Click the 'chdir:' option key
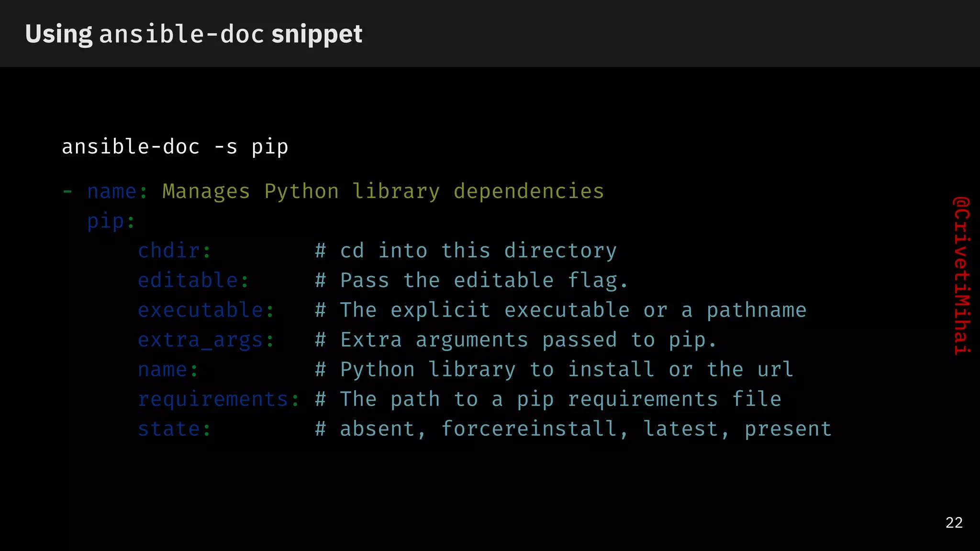This screenshot has height=551, width=980. 175,251
